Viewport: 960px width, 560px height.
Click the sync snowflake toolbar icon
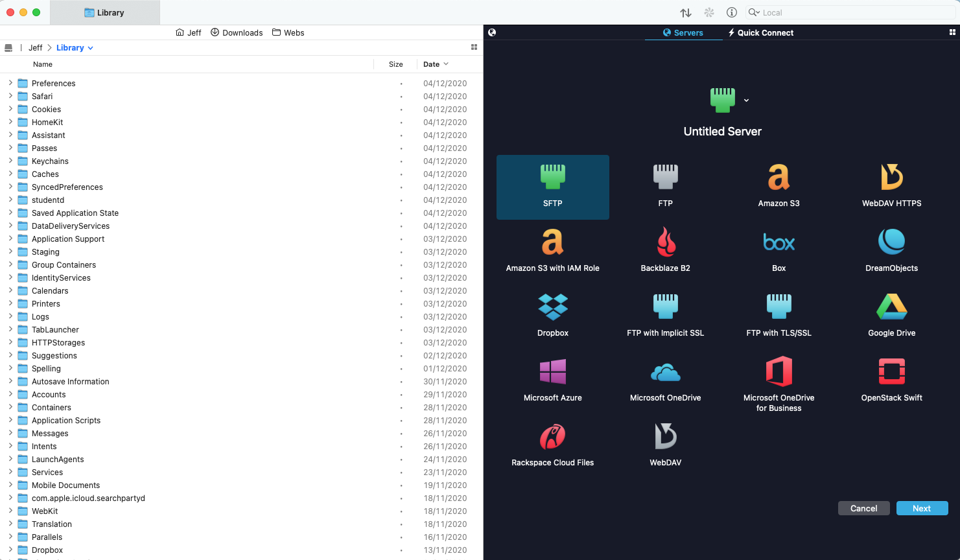click(x=709, y=12)
